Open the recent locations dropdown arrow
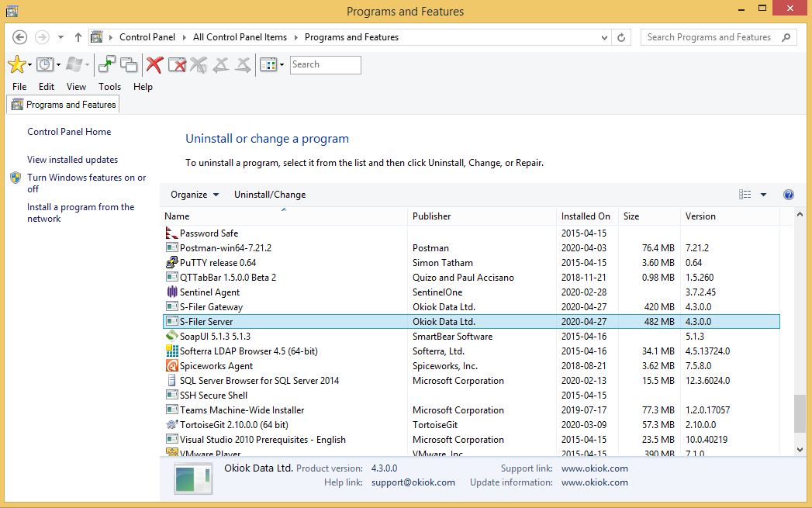812x508 pixels. 60,37
